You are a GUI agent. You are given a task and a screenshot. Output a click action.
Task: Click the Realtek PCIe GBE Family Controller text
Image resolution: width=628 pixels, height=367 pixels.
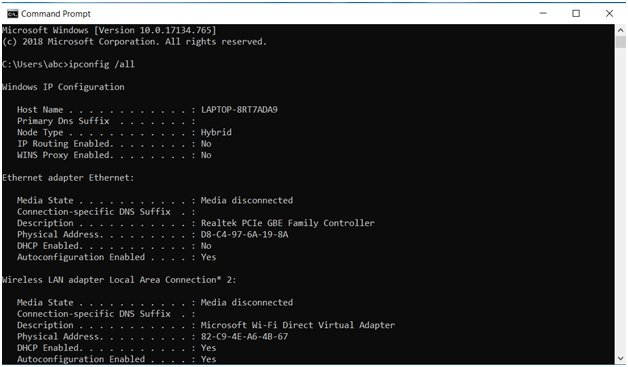tap(288, 223)
